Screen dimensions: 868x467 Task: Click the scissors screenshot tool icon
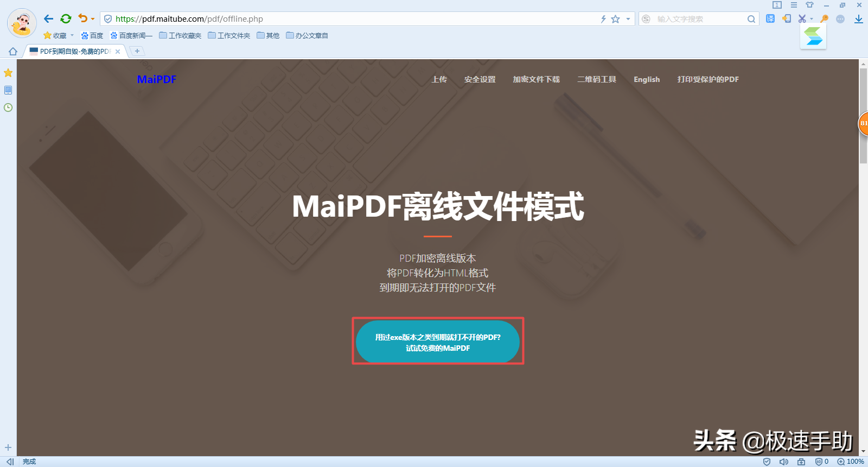click(x=802, y=18)
